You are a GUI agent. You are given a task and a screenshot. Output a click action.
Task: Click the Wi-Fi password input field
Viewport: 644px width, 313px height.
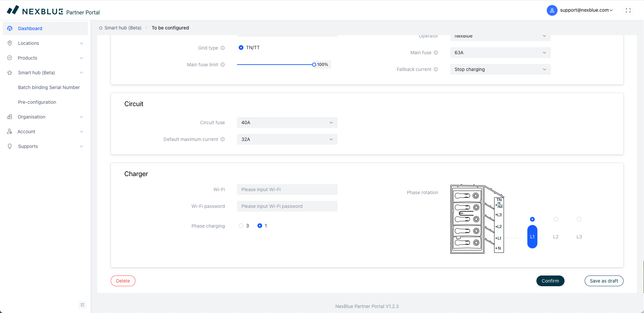(x=287, y=206)
